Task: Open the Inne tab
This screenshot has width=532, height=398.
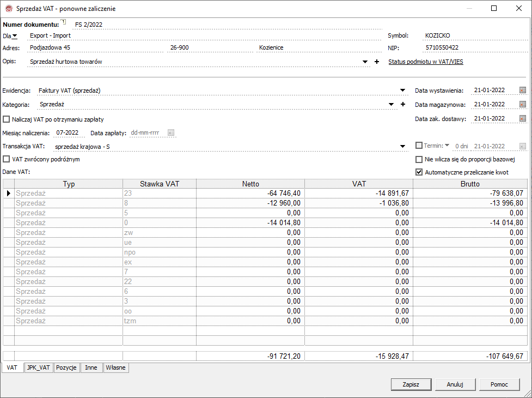Action: pos(91,367)
